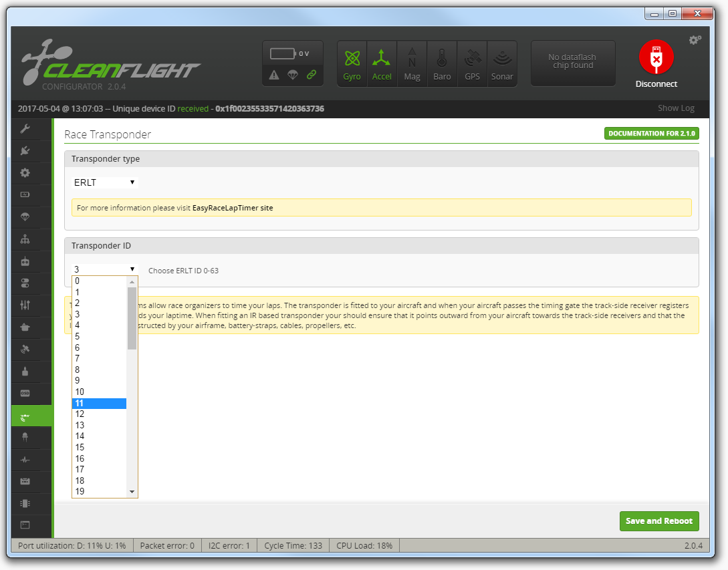Click the Save and Reboot button

pyautogui.click(x=659, y=521)
